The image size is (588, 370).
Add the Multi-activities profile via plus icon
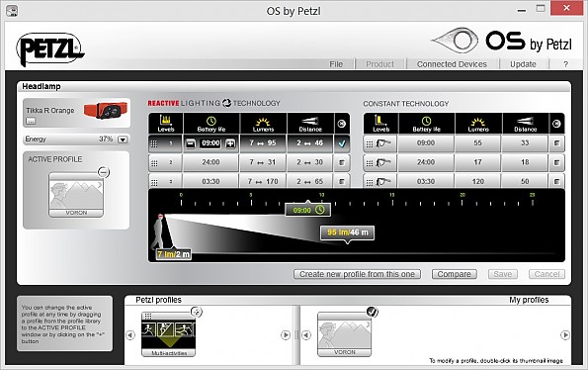pyautogui.click(x=197, y=312)
